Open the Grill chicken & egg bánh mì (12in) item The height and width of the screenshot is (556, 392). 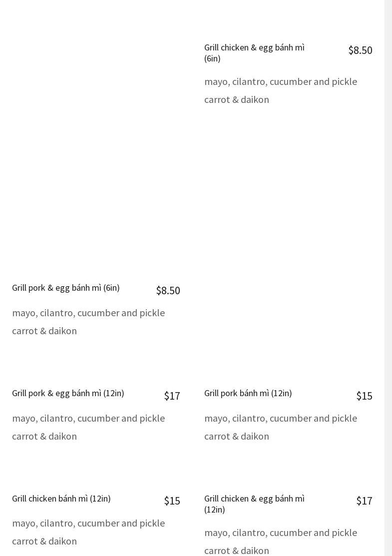pyautogui.click(x=254, y=499)
